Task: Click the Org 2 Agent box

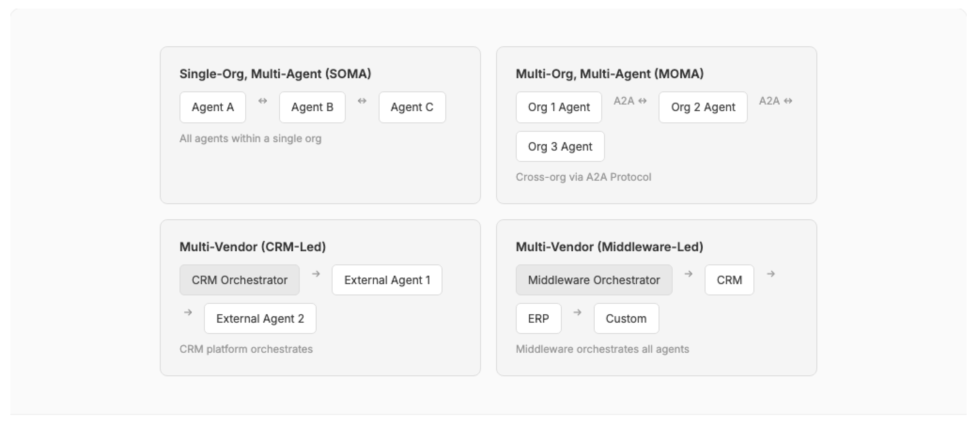Action: click(x=703, y=107)
